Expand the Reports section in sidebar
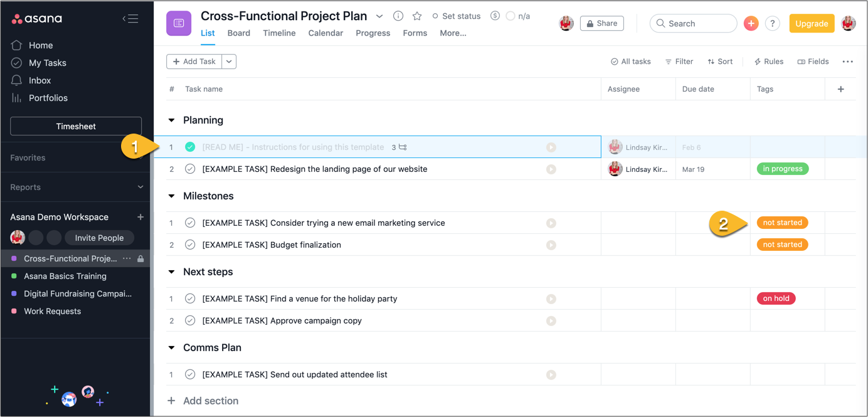Viewport: 868px width, 417px height. click(140, 187)
